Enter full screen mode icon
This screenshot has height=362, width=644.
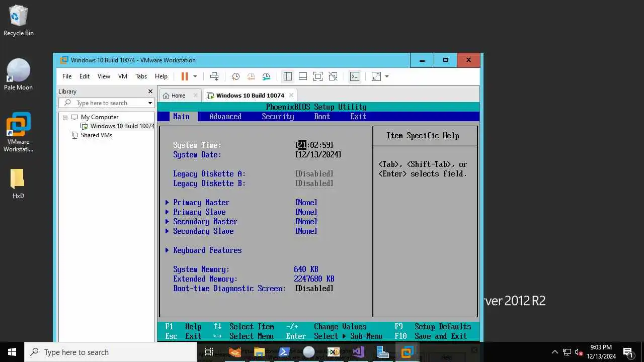pos(318,76)
